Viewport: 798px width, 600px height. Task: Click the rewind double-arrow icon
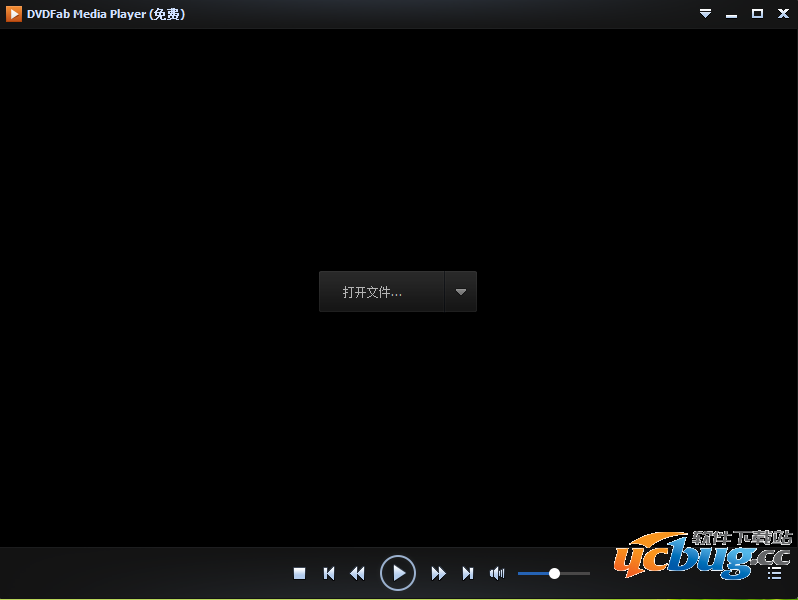point(357,573)
